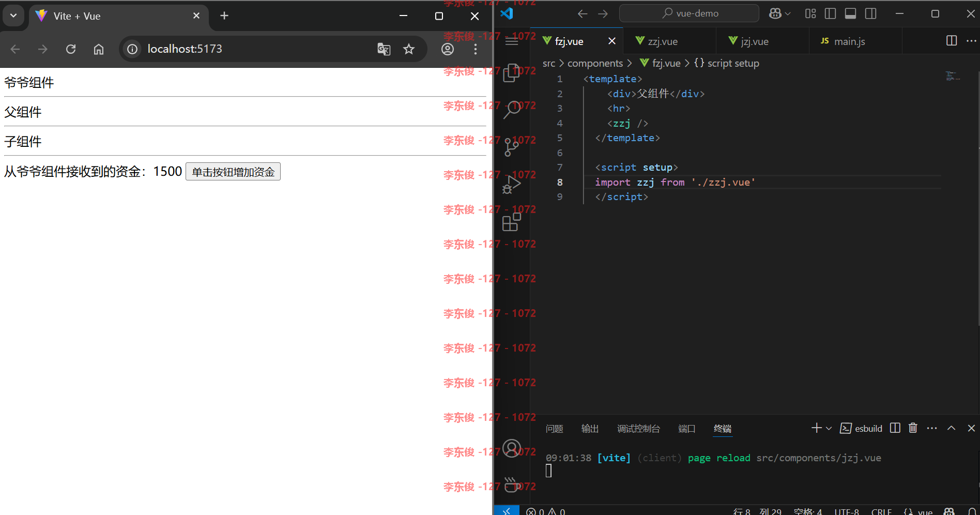Switch to the jzj.vue tab

[762, 41]
